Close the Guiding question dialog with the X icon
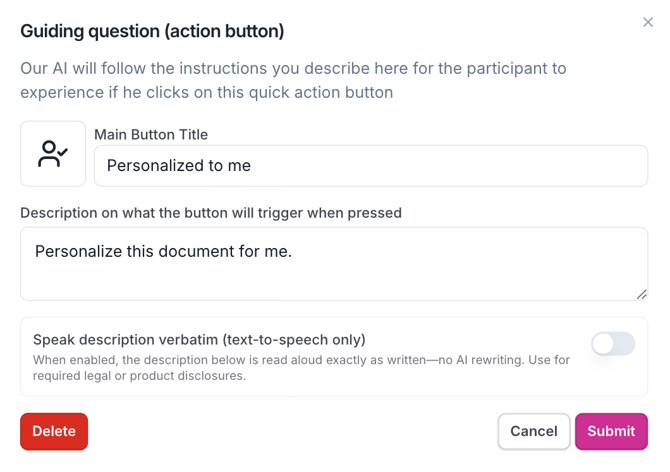This screenshot has width=670, height=472. [648, 22]
